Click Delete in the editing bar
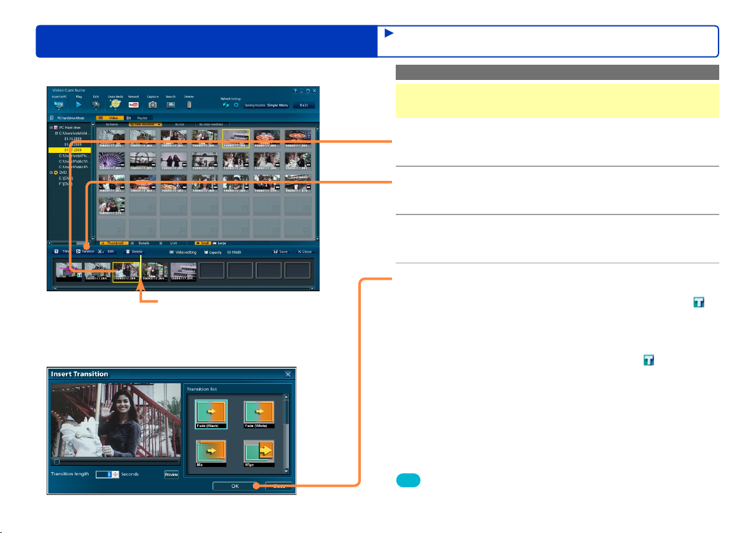The height and width of the screenshot is (533, 756). click(134, 251)
